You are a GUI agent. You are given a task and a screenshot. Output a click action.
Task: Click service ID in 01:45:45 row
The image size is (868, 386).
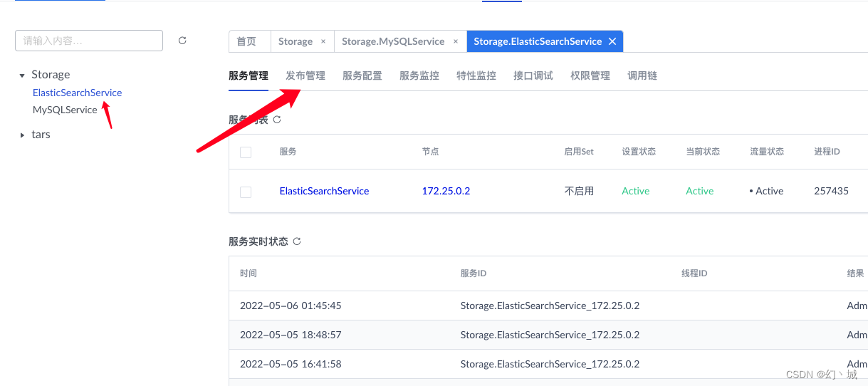550,306
